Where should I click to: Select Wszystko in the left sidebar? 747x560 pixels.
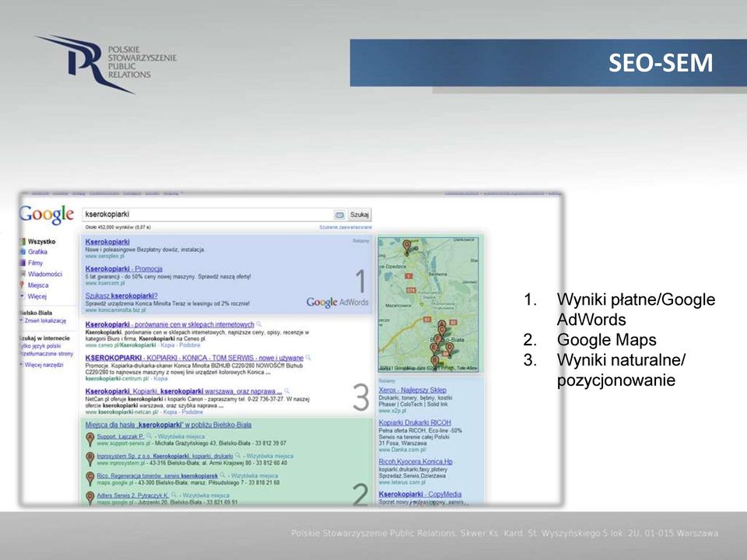(x=41, y=241)
